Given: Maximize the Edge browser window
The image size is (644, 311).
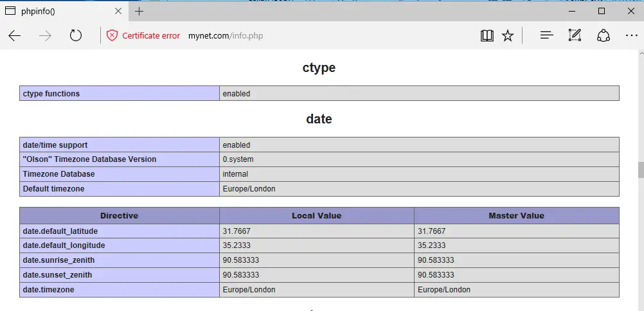Looking at the screenshot, I should pyautogui.click(x=602, y=11).
